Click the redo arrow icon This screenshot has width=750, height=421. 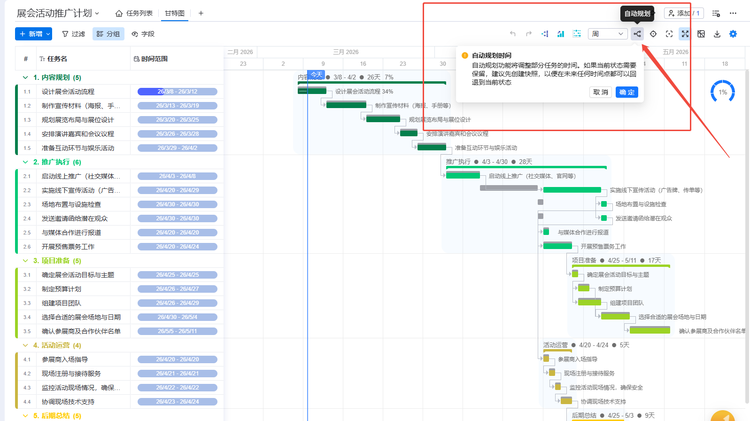(529, 34)
